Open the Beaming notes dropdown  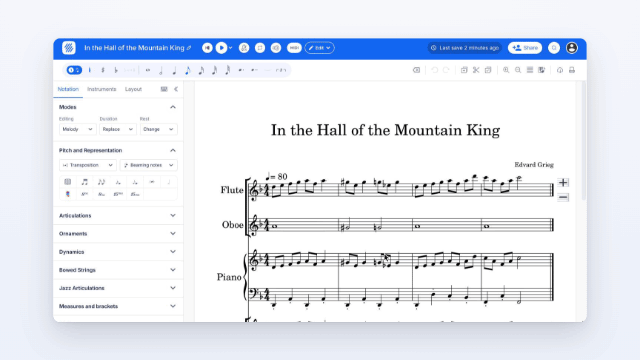coord(149,165)
